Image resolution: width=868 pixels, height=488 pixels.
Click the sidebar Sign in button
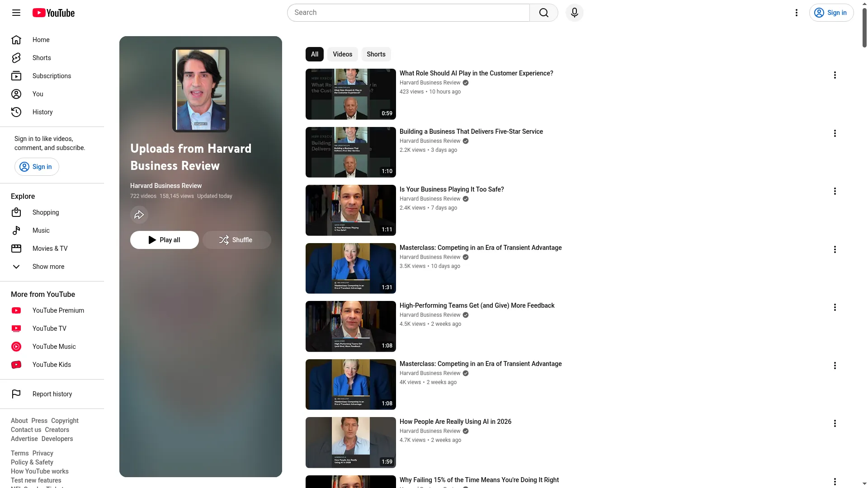(x=37, y=167)
